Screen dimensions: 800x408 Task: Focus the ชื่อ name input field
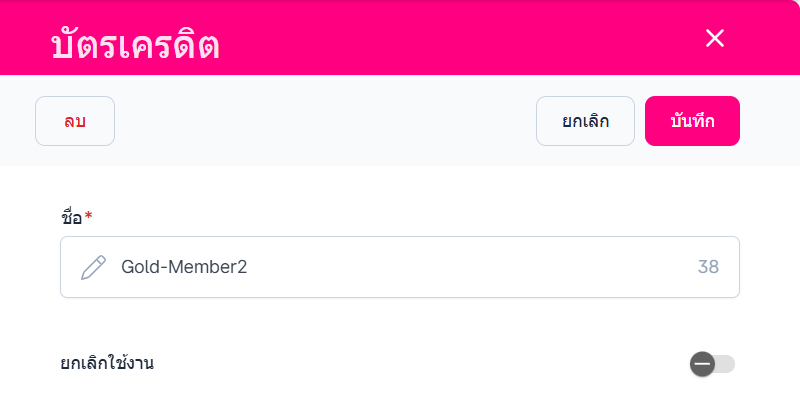(400, 267)
